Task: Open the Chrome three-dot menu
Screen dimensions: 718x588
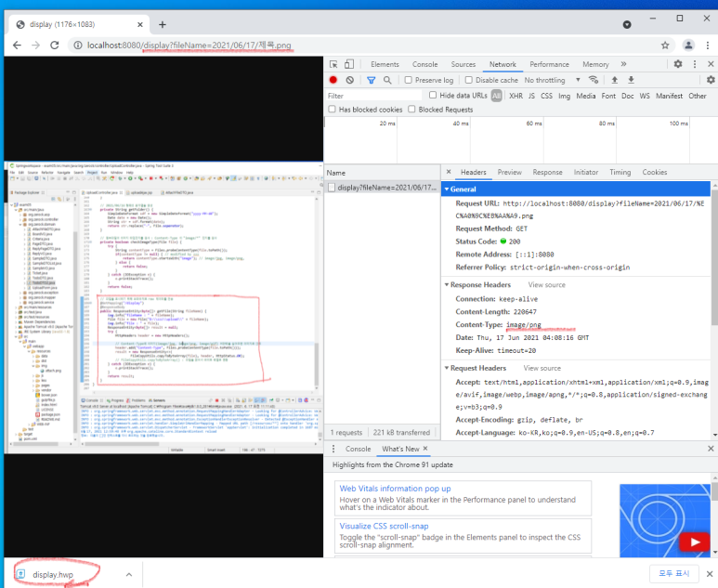Action: click(708, 45)
